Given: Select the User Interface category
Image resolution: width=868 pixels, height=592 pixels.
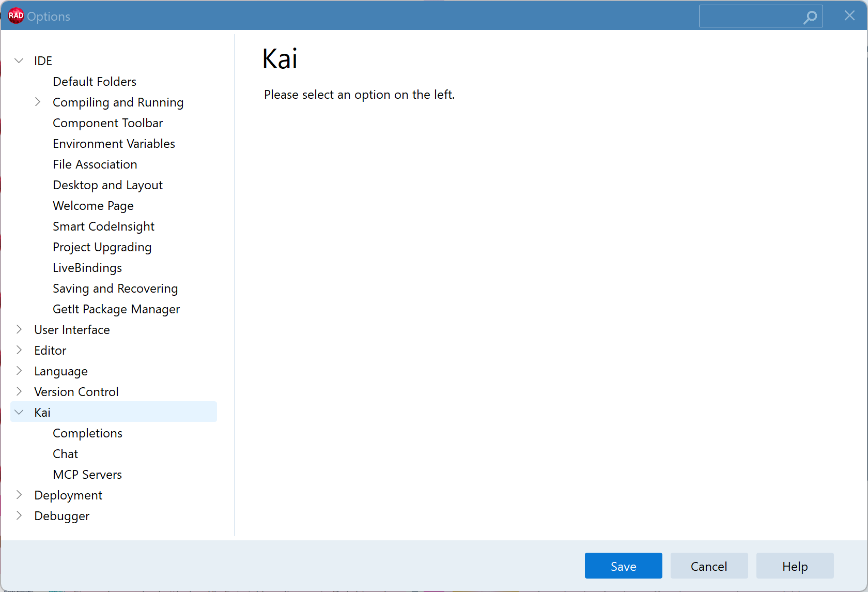Looking at the screenshot, I should (x=72, y=330).
